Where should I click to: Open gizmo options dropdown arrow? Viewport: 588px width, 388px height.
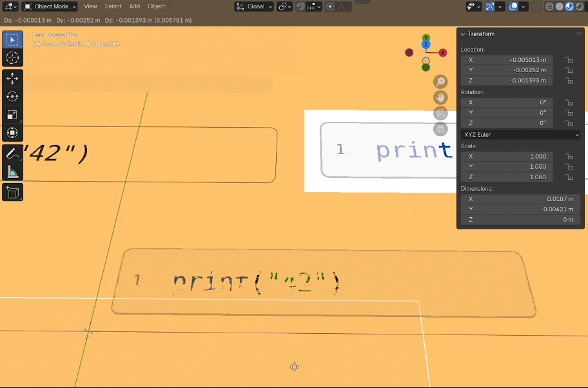[500, 6]
